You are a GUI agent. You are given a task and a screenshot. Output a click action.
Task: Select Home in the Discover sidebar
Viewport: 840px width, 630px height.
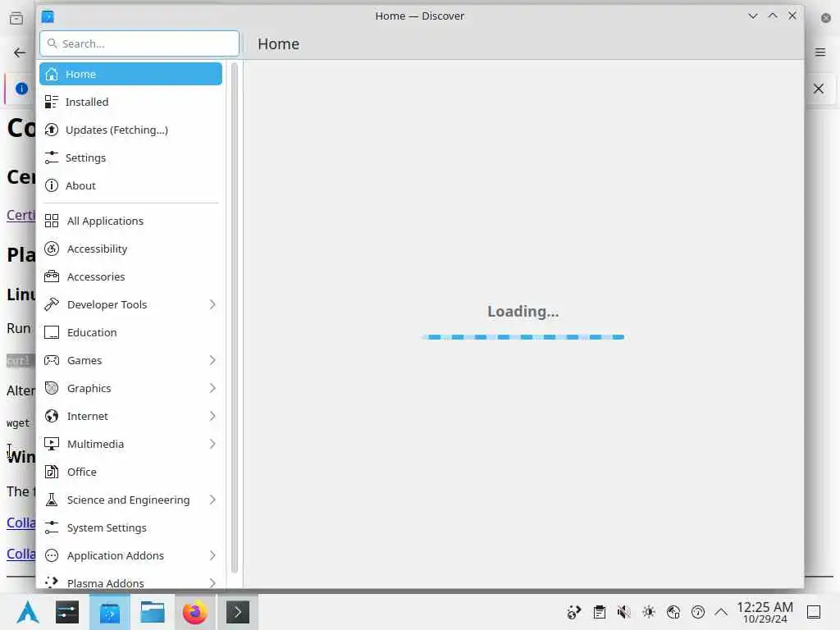[x=130, y=74]
